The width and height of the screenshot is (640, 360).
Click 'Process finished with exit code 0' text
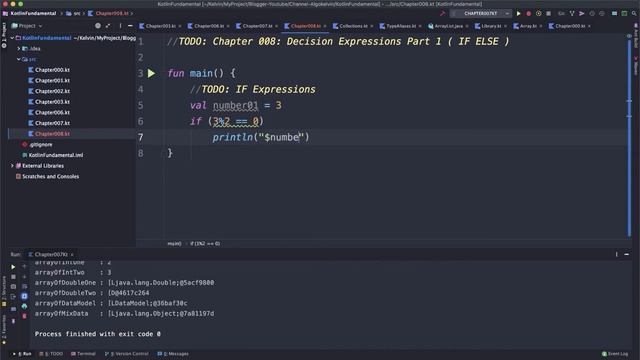point(98,334)
